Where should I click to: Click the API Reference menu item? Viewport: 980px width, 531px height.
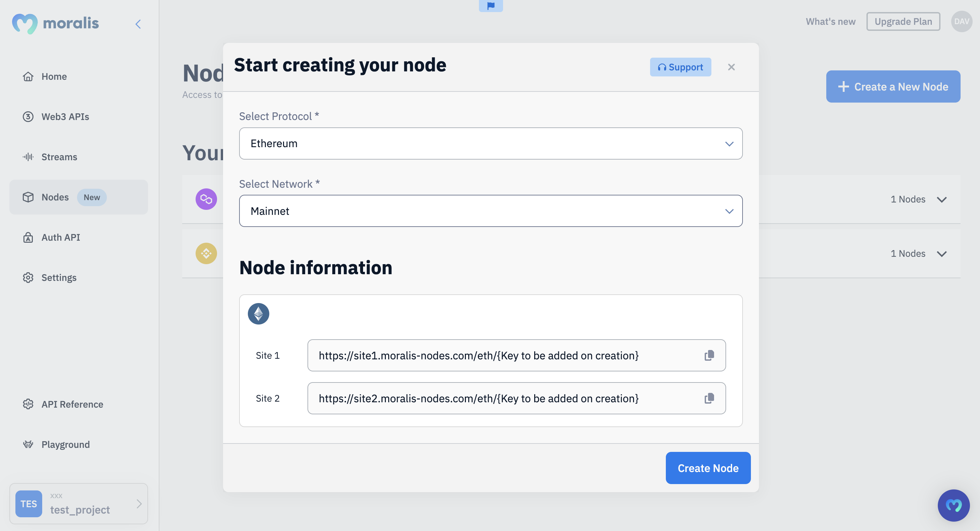tap(73, 404)
